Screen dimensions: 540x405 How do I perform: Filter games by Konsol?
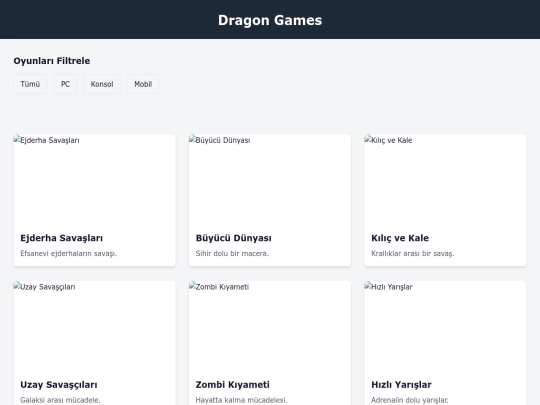[102, 84]
